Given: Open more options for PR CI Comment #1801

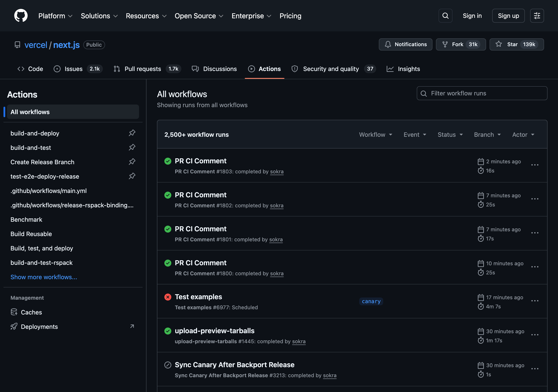Looking at the screenshot, I should [x=535, y=233].
